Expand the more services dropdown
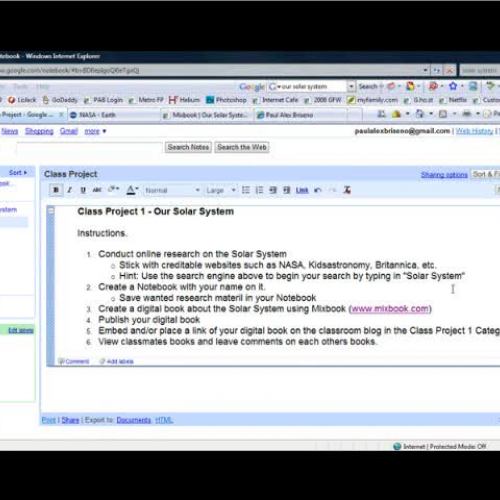Image resolution: width=500 pixels, height=500 pixels. (x=95, y=131)
